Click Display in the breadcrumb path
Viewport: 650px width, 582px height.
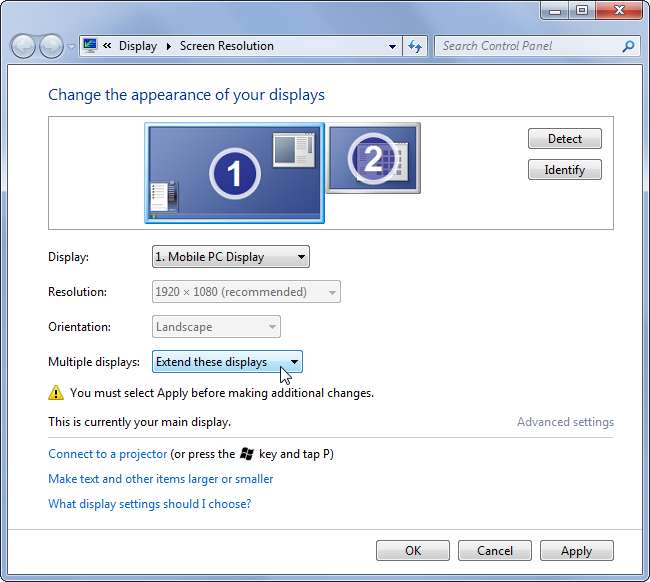(137, 46)
